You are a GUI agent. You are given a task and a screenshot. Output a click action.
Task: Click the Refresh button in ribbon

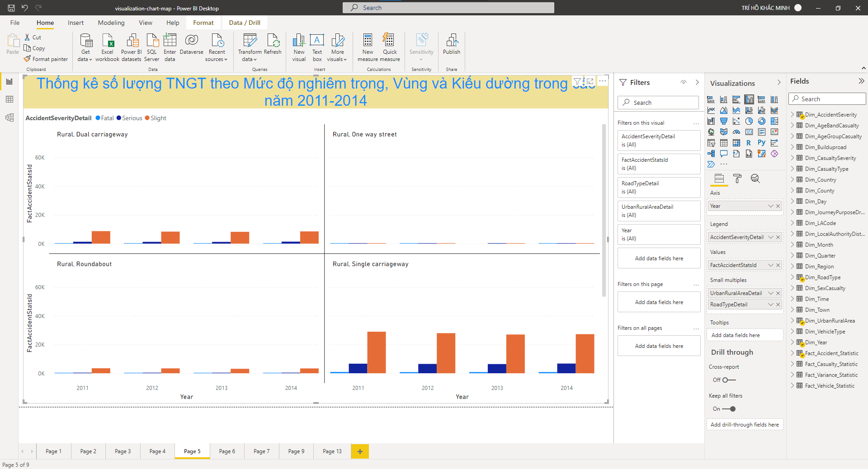[273, 44]
